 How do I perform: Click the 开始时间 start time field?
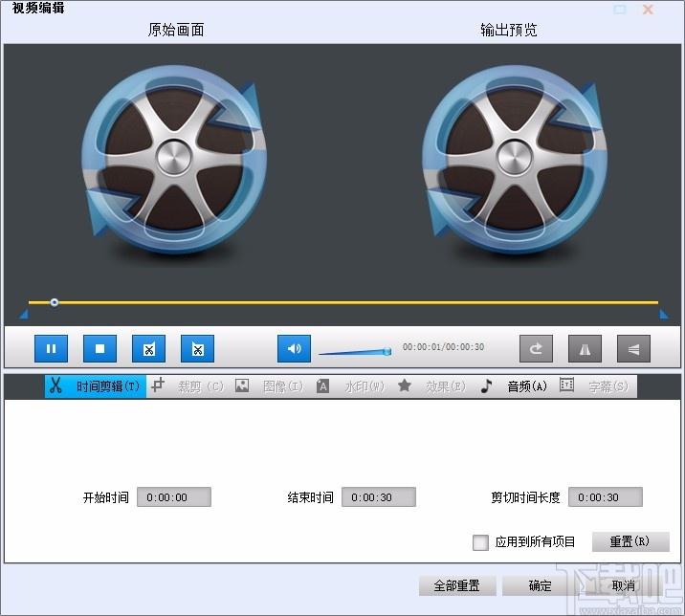pyautogui.click(x=174, y=497)
